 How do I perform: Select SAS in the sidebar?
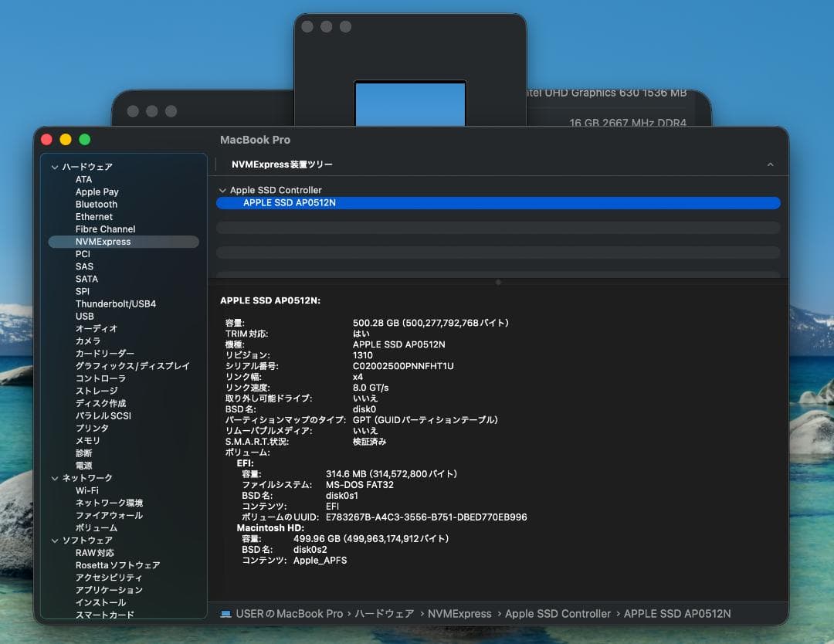[x=84, y=266]
